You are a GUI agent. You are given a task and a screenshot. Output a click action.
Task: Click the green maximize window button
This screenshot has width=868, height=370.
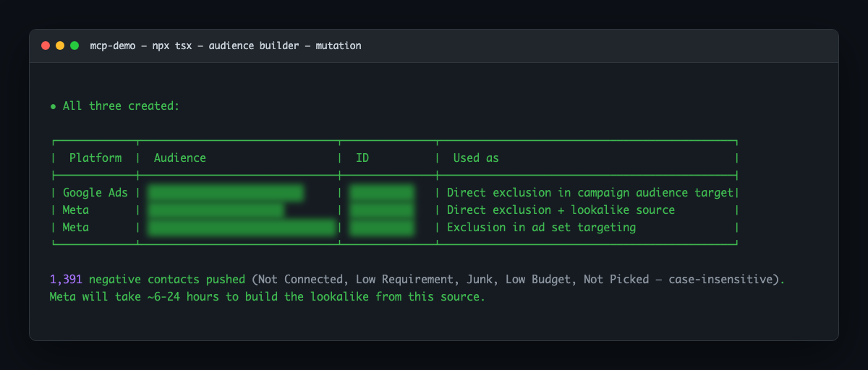(x=75, y=46)
